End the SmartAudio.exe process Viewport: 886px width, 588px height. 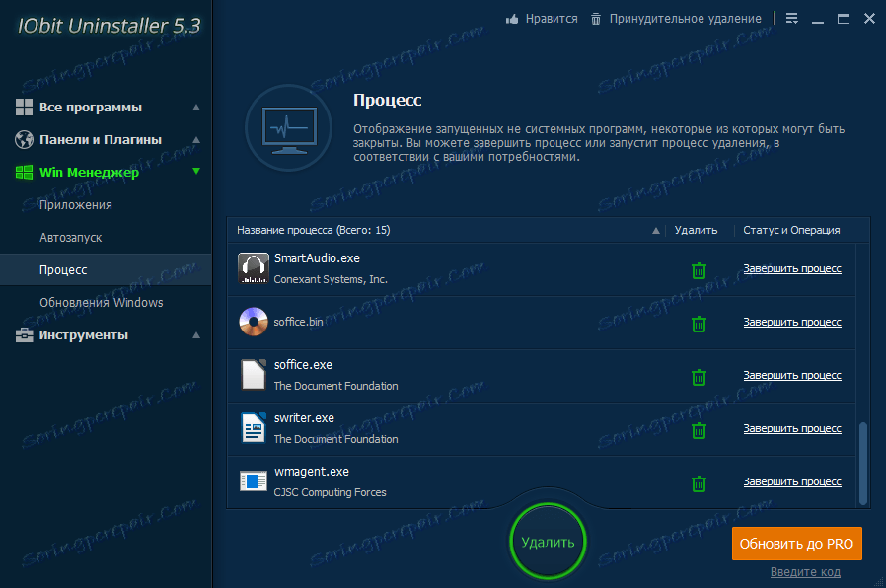coord(791,269)
